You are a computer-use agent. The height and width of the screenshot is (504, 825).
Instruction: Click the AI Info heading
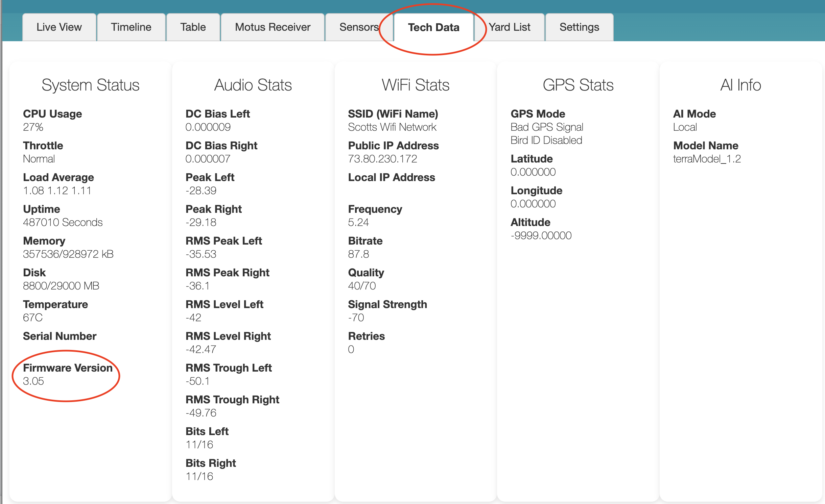(740, 85)
